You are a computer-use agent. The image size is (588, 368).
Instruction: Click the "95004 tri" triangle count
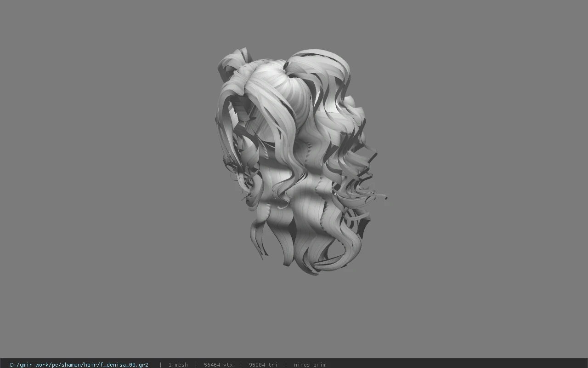(263, 365)
